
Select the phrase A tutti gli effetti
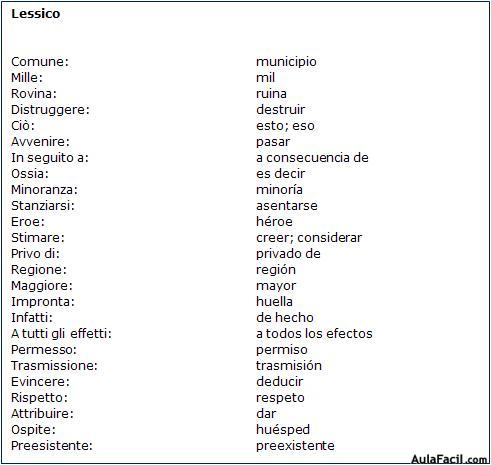coord(61,334)
